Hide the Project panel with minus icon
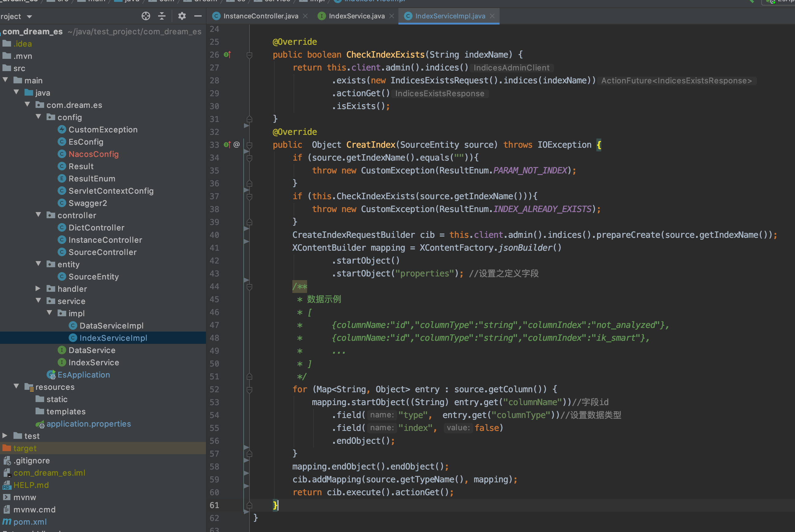 (x=198, y=16)
